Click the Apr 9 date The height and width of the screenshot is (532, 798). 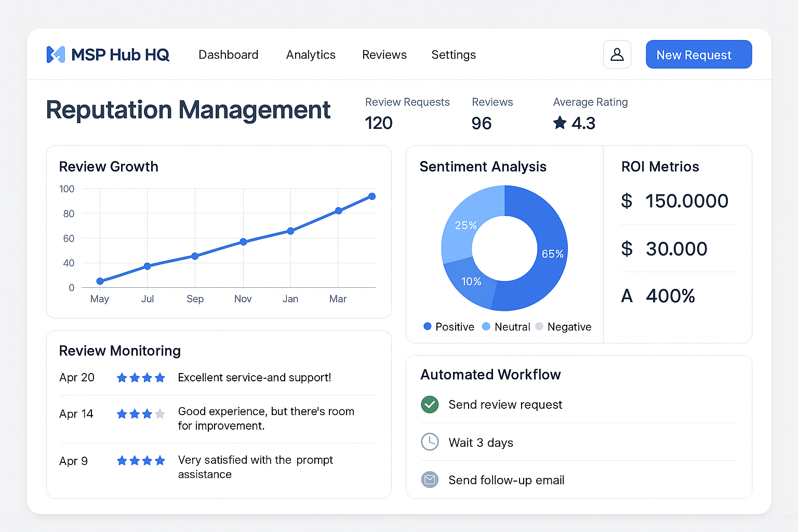pos(73,461)
